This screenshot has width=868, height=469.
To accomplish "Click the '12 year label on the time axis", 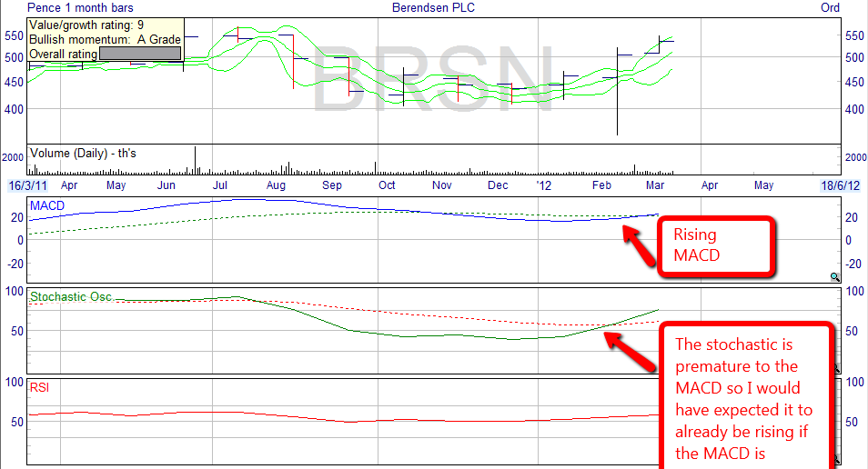I will click(x=544, y=185).
